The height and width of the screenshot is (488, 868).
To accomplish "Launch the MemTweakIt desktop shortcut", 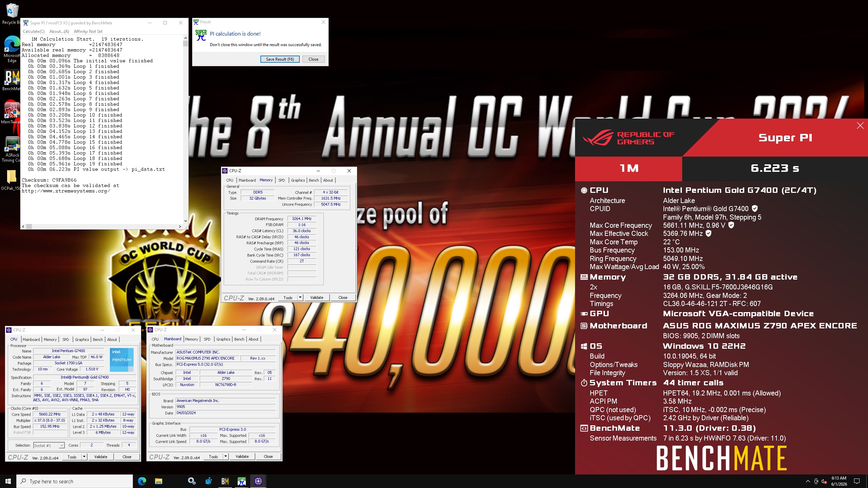I will [x=12, y=112].
